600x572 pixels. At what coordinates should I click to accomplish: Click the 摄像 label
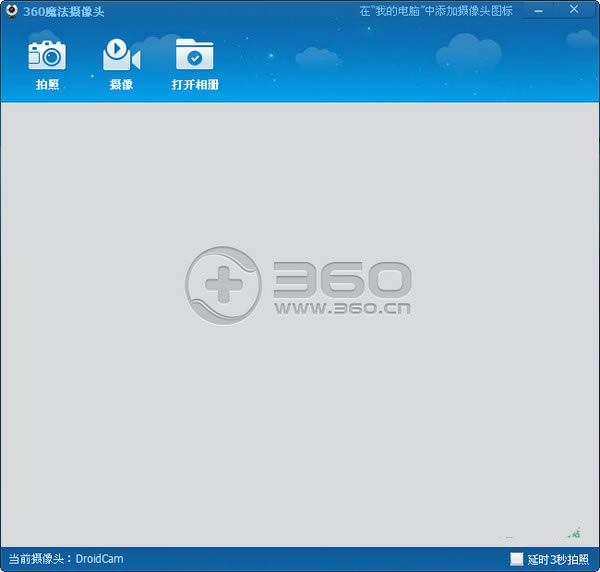pyautogui.click(x=121, y=84)
